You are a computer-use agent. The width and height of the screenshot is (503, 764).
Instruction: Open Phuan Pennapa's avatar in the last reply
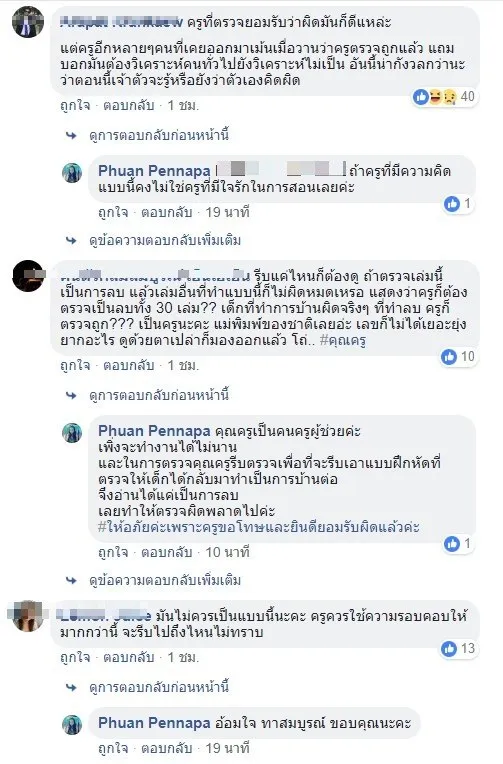[72, 725]
